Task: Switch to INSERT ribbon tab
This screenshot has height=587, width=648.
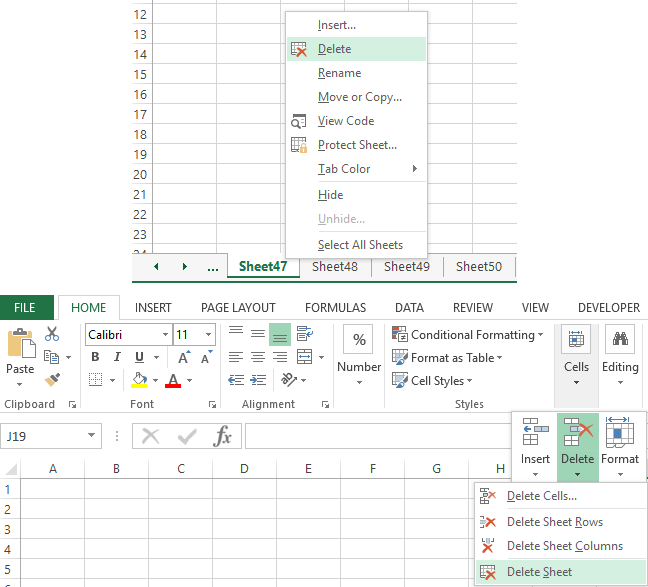Action: 153,308
